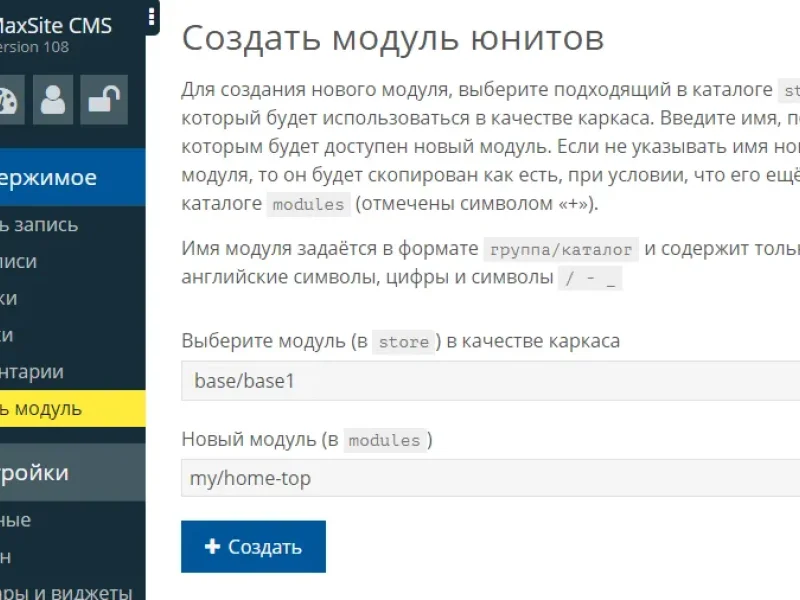Click the Комментарии sidebar entry

(35, 370)
